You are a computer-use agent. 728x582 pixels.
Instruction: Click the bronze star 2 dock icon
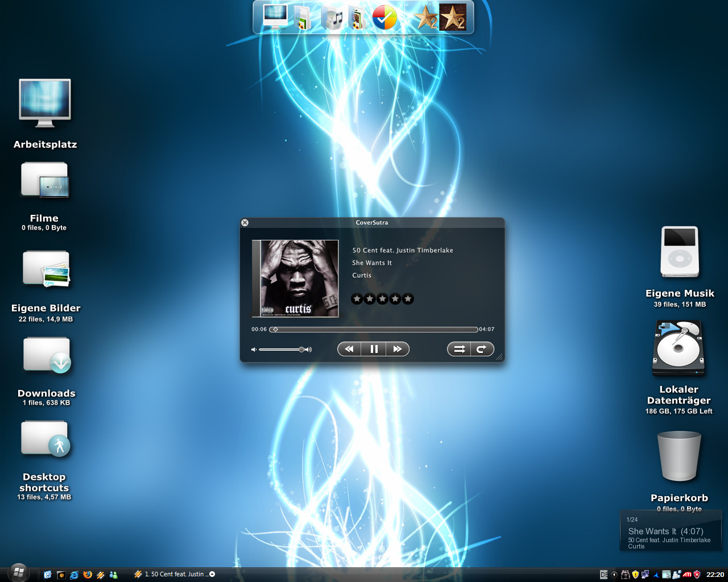point(425,17)
